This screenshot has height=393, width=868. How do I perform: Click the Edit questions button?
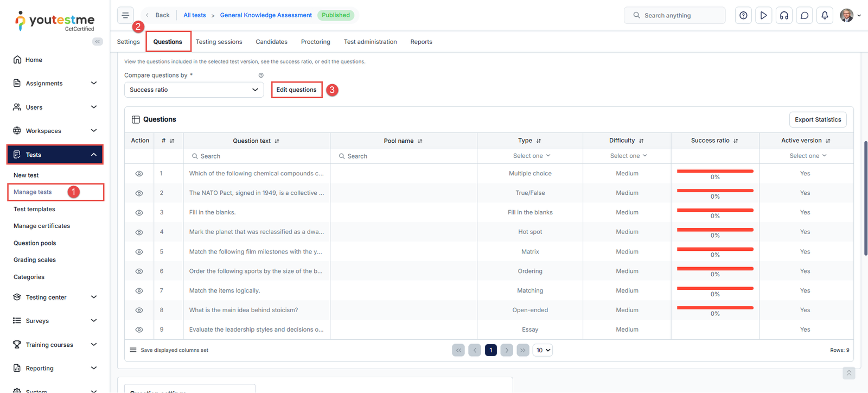[296, 90]
